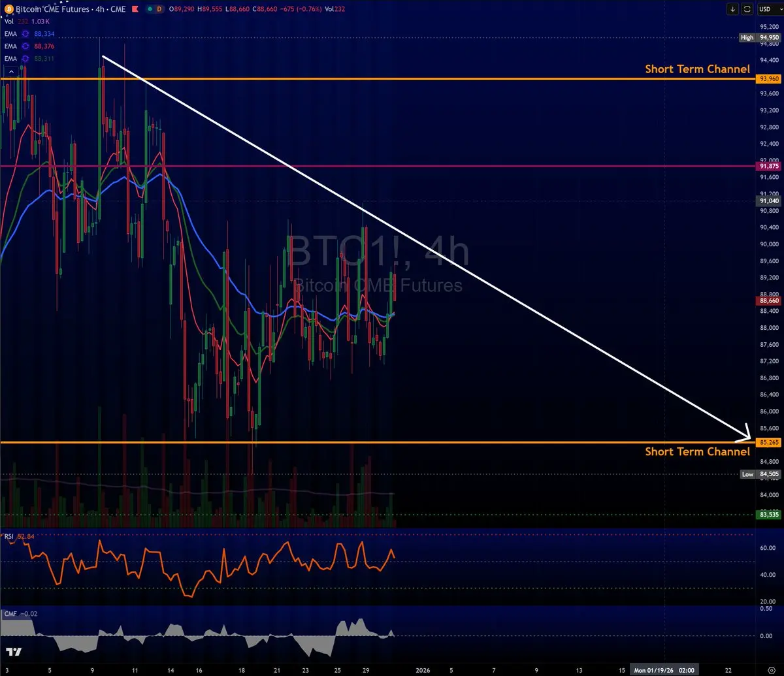Viewport: 784px width, 676px height.
Task: Click the cycle icon beside EMA 88,334
Action: pyautogui.click(x=25, y=33)
